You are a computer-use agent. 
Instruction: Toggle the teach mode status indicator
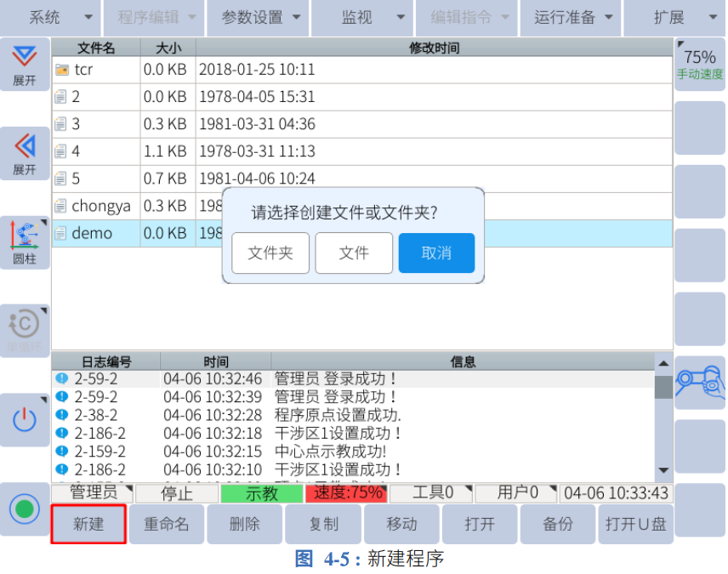262,493
